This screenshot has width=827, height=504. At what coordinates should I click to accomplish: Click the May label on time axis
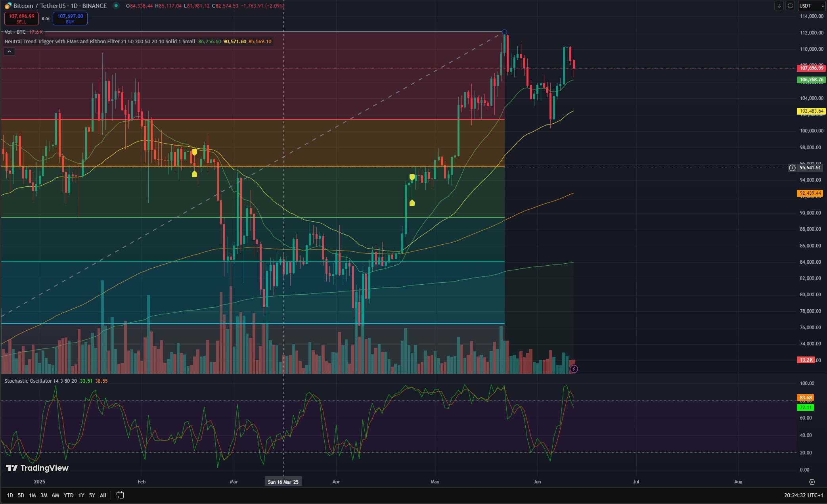click(x=435, y=482)
